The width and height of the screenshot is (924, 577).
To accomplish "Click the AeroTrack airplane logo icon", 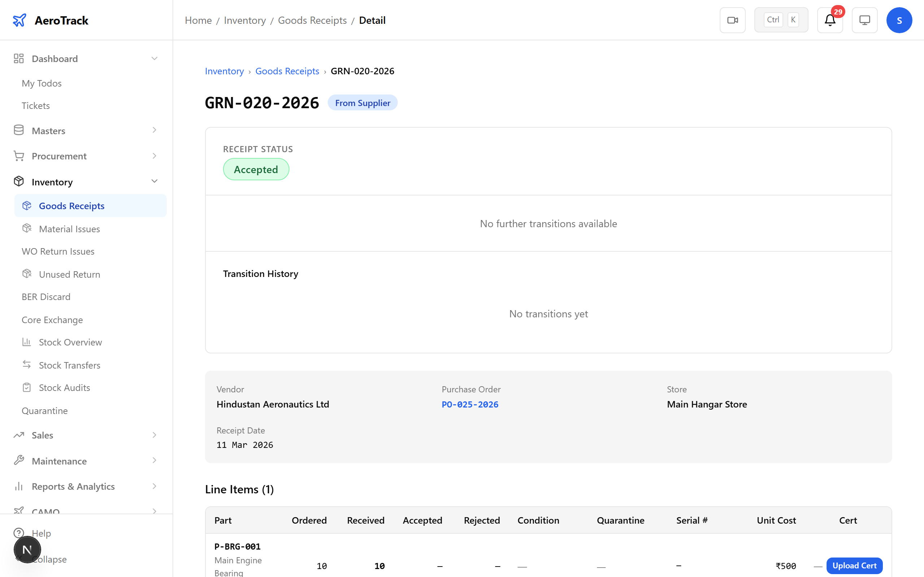I will 19,20.
